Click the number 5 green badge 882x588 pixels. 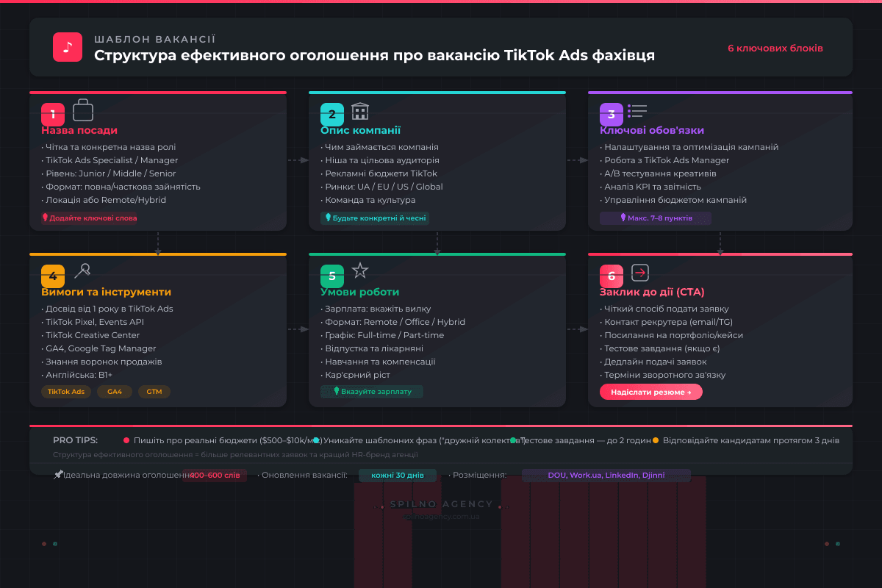pos(332,276)
